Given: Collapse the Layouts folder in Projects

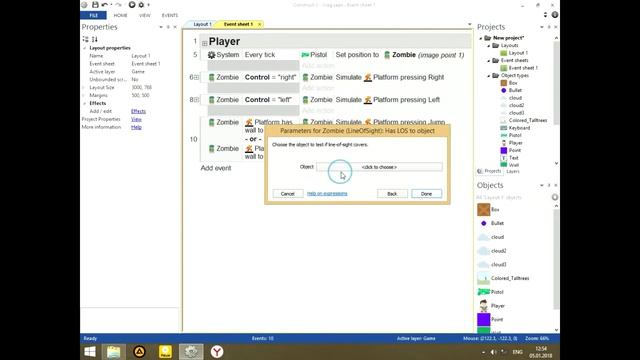Looking at the screenshot, I should [489, 46].
